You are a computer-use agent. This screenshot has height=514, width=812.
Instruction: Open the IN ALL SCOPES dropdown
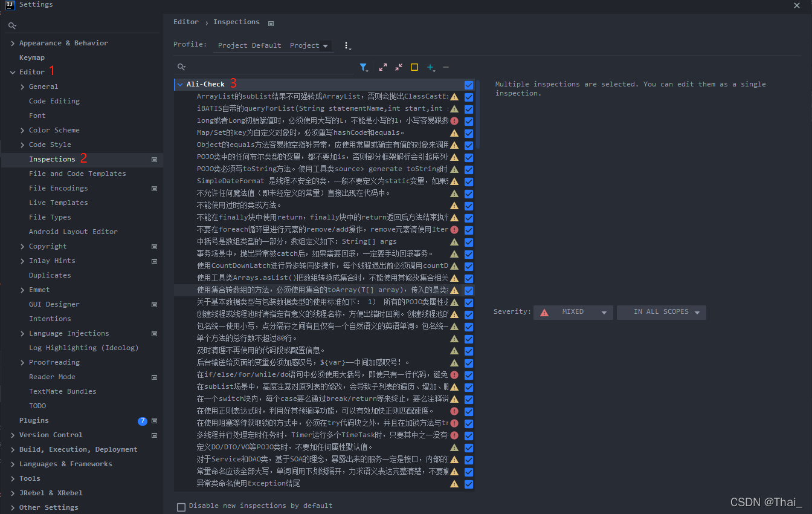[x=661, y=312]
